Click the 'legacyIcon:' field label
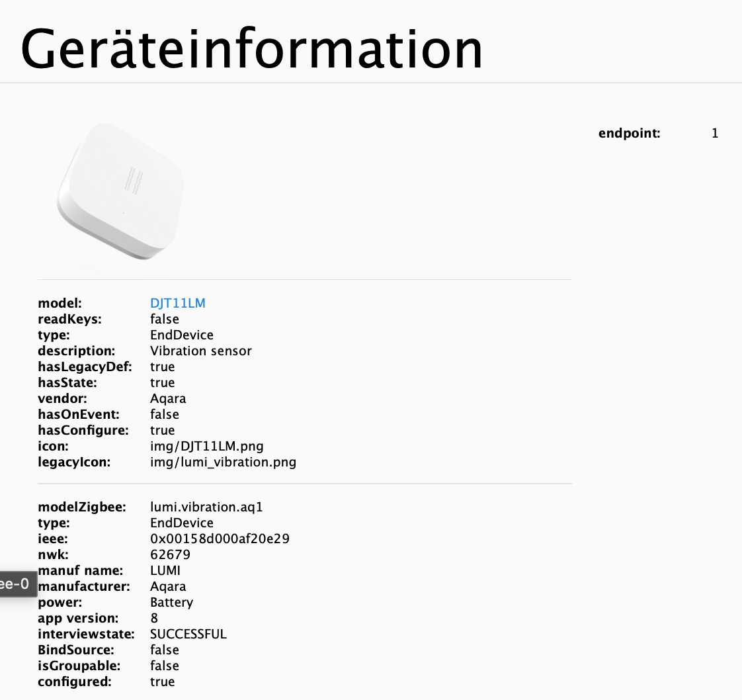 click(74, 462)
